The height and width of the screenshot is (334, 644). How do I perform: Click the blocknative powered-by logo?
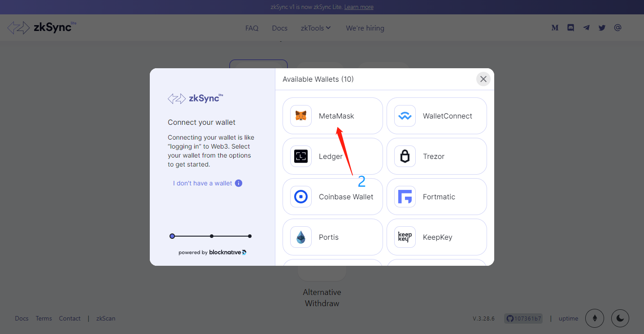228,252
